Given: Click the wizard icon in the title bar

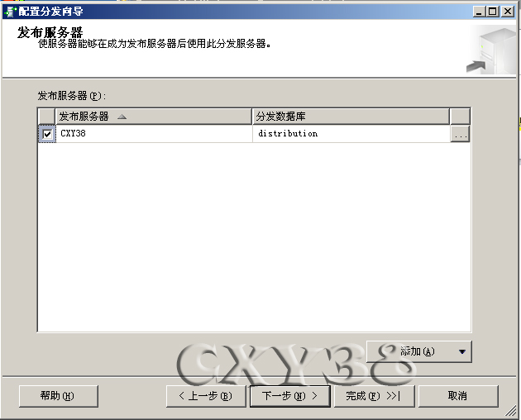Looking at the screenshot, I should coord(10,11).
